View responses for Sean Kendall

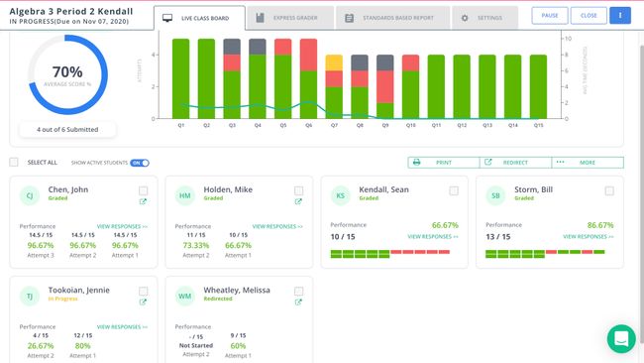pos(433,236)
